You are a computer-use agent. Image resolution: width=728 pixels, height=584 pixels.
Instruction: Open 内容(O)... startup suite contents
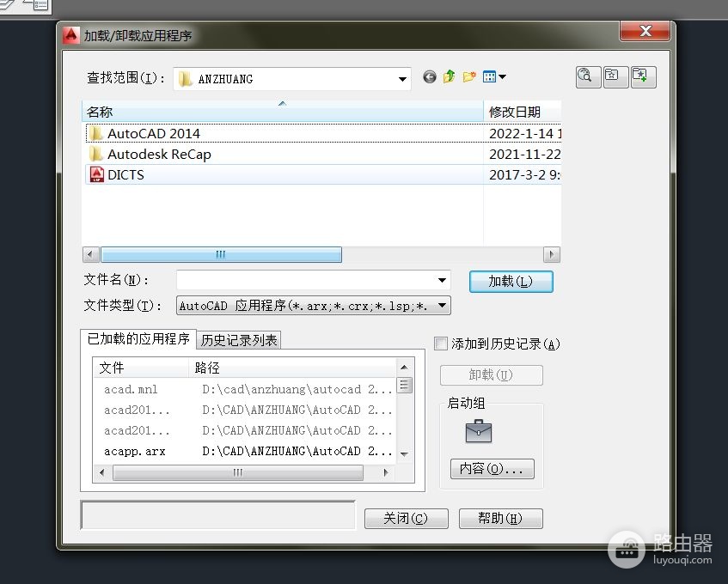[492, 469]
